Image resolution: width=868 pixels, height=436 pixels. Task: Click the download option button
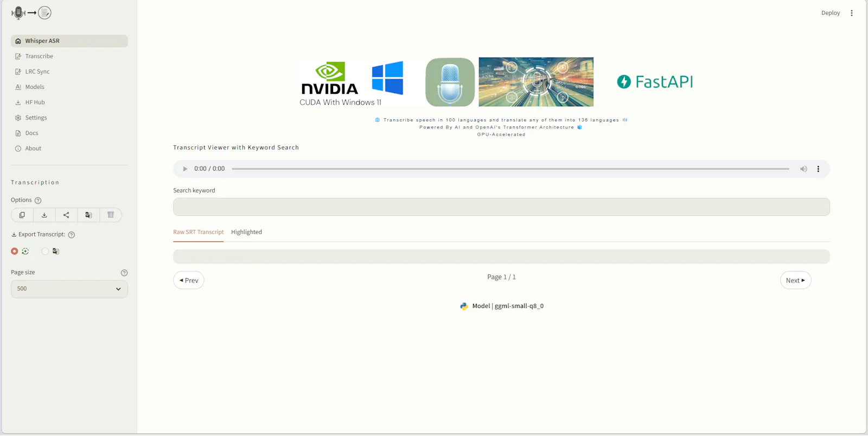pyautogui.click(x=44, y=215)
